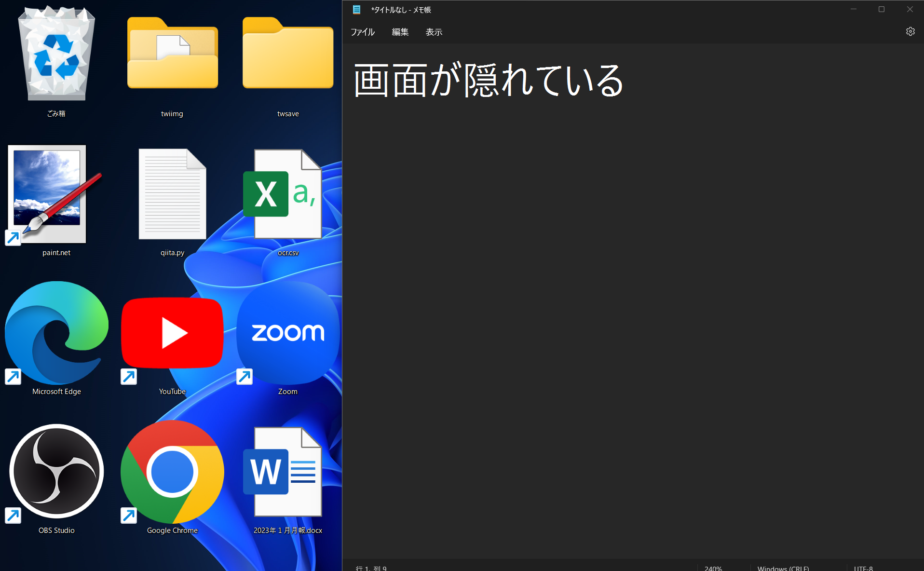Open the ファイル menu in Notepad
The width and height of the screenshot is (924, 571).
point(363,32)
